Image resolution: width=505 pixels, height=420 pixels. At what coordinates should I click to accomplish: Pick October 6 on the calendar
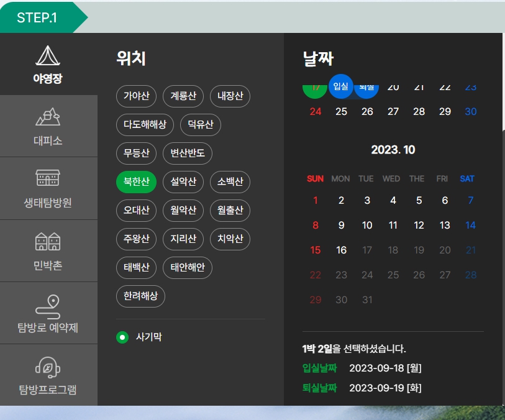coord(445,200)
